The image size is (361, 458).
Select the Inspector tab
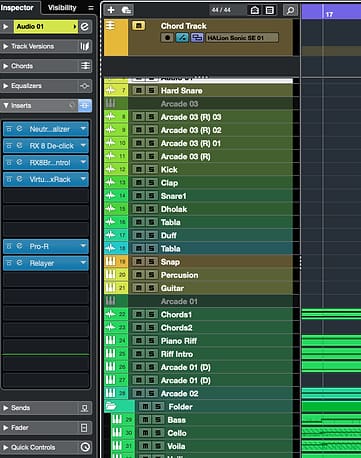coord(17,7)
